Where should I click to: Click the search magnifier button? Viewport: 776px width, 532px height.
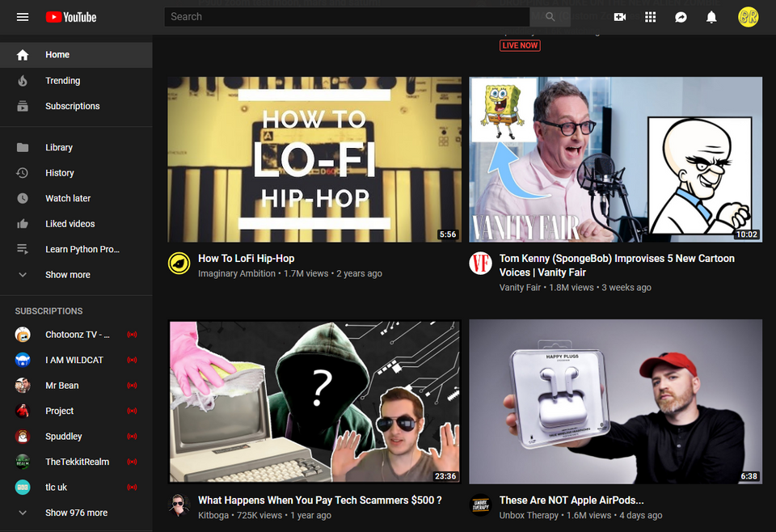[x=550, y=17]
